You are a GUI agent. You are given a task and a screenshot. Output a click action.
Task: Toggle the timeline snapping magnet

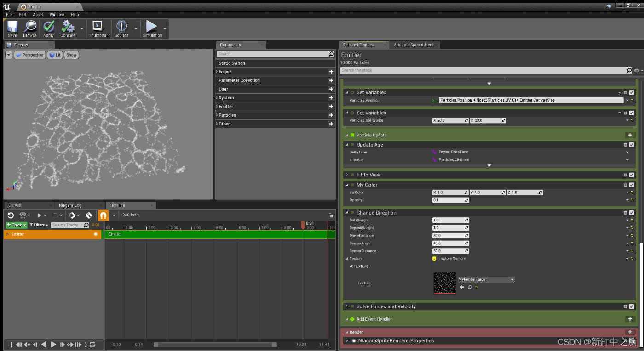[103, 215]
